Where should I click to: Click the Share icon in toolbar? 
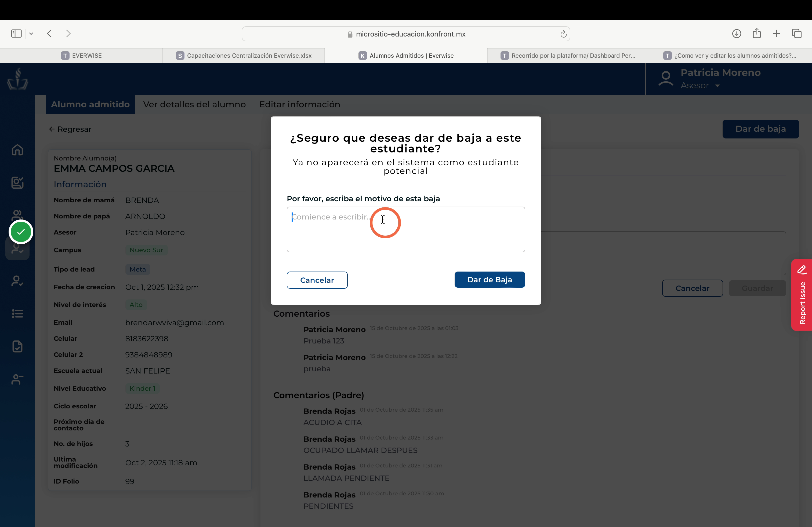(x=757, y=33)
